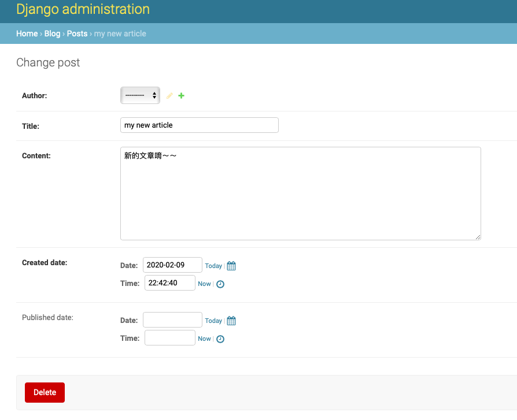
Task: Click the Content textarea resize handle
Action: [x=478, y=237]
